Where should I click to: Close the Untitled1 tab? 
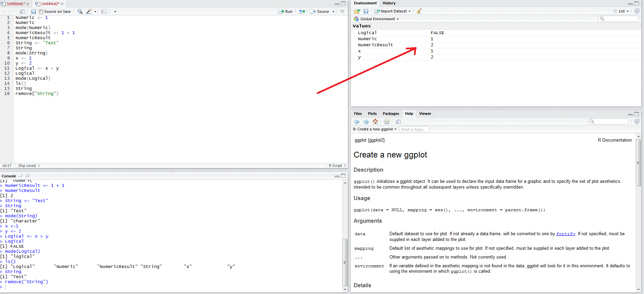click(x=28, y=4)
